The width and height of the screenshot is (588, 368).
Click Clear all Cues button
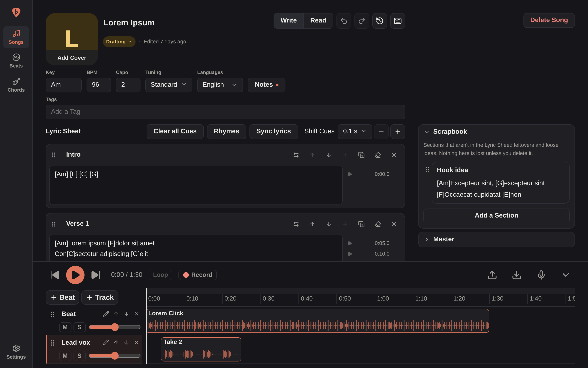click(175, 131)
